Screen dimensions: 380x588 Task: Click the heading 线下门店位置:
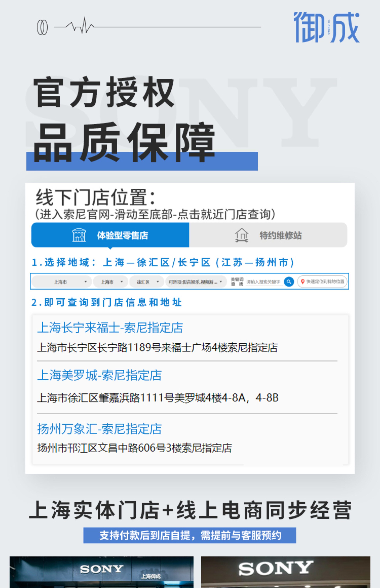click(x=96, y=198)
